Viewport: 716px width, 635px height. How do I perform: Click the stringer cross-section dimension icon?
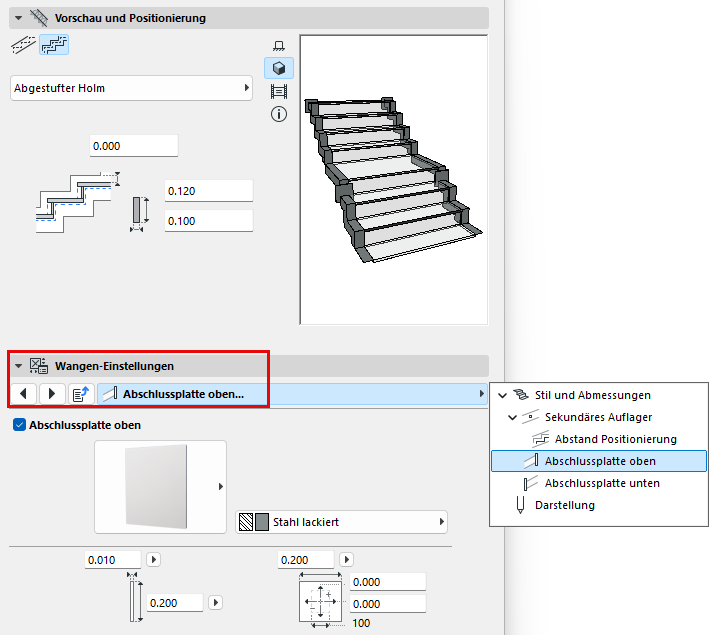[139, 214]
